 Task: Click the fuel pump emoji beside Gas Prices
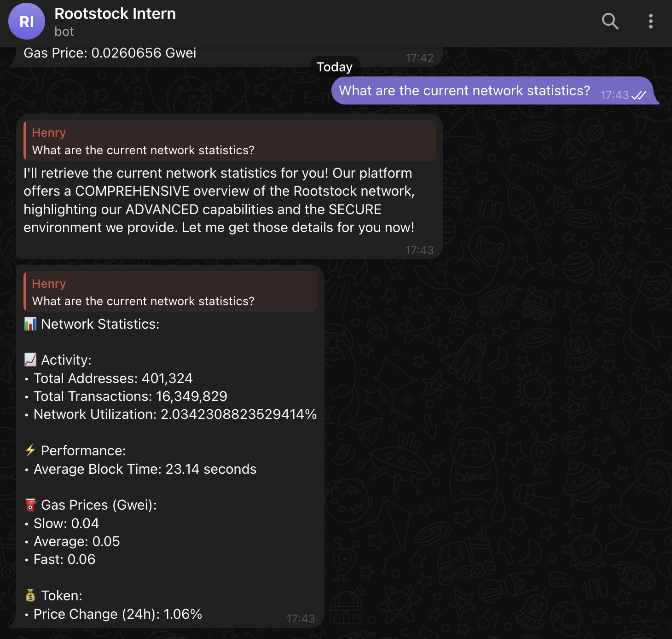[x=30, y=505]
